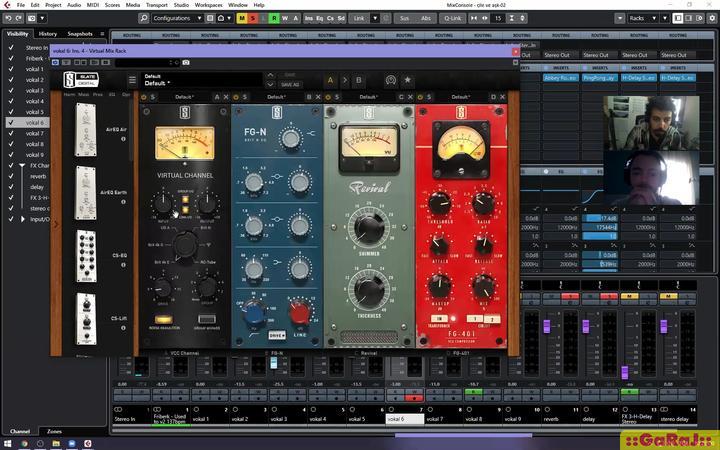Select preset slot B in rack header
Screen dimensions: 720x450
point(359,80)
